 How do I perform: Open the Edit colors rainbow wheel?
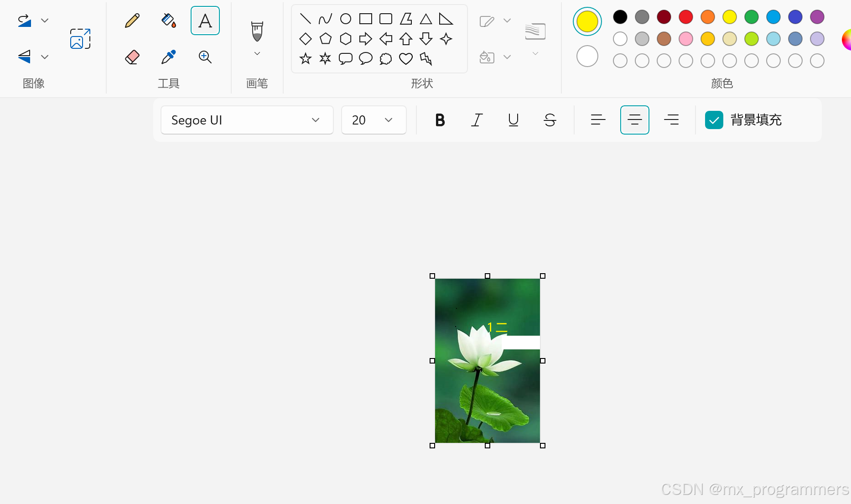[x=846, y=40]
